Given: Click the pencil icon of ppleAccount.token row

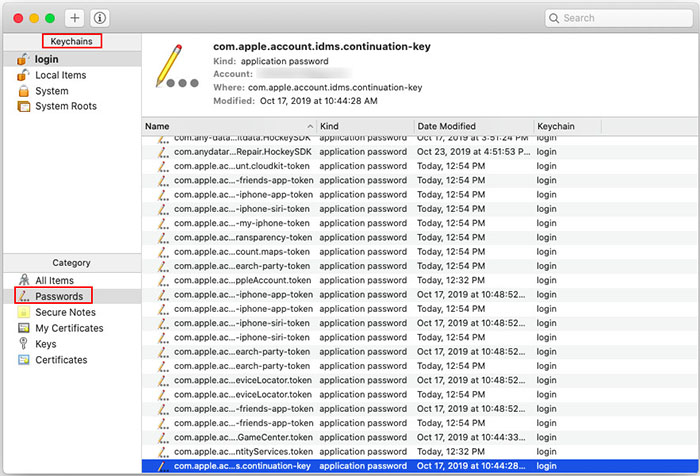Looking at the screenshot, I should [x=163, y=280].
